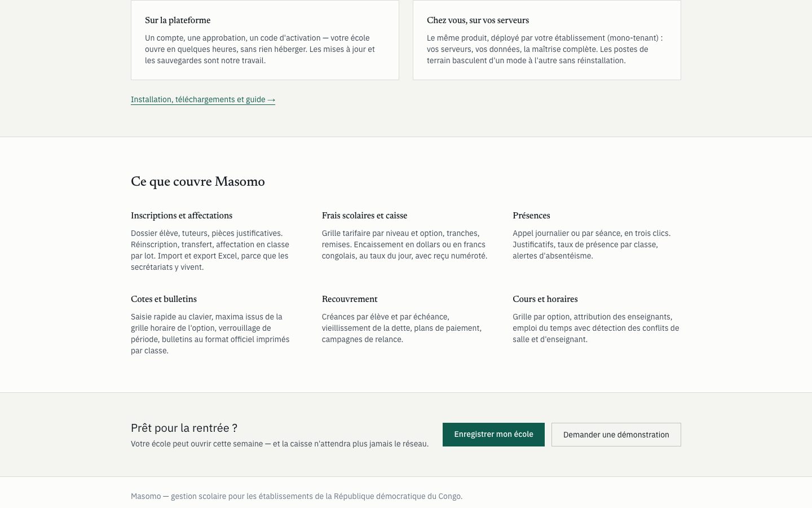This screenshot has width=812, height=508.
Task: Click the paragraph starting Un compte, une approbation
Action: (260, 49)
